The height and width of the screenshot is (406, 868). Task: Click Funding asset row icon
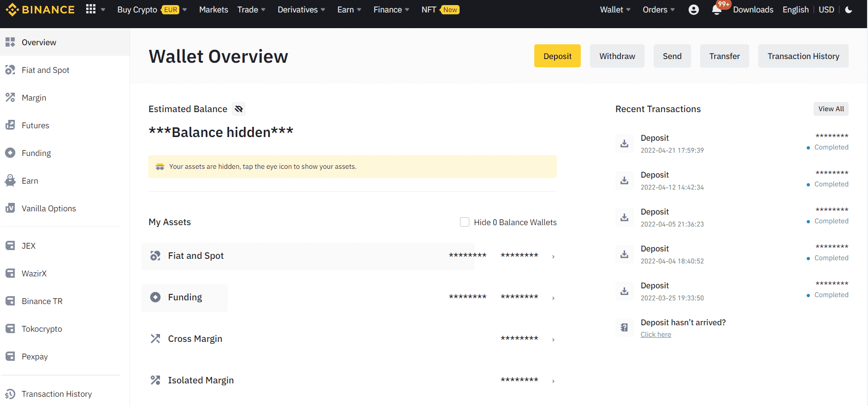[155, 297]
